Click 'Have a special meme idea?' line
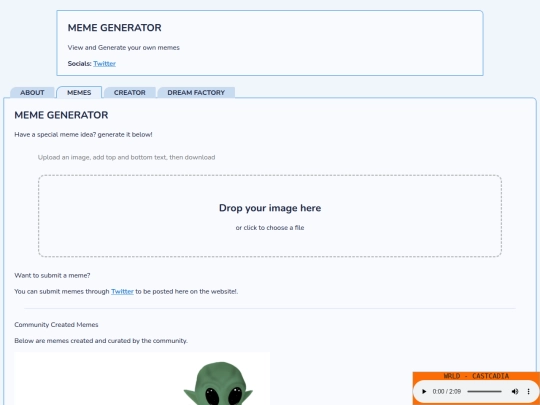 [x=83, y=135]
